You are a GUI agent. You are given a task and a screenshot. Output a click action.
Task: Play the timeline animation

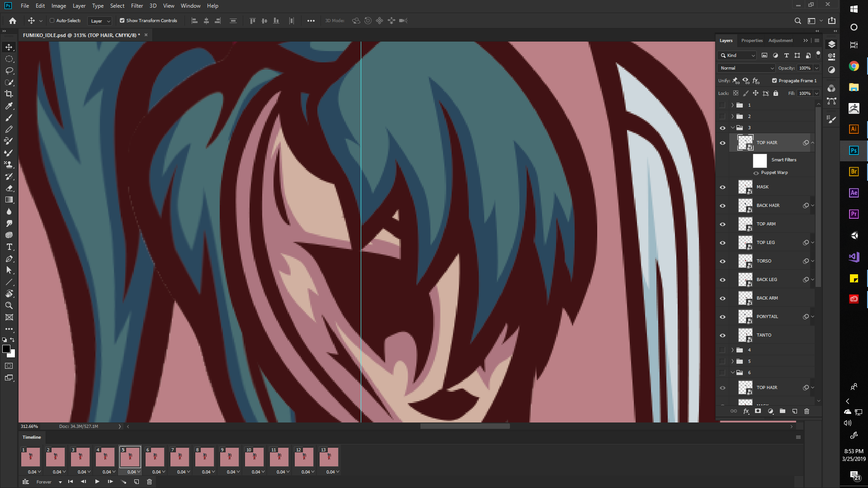click(x=97, y=482)
